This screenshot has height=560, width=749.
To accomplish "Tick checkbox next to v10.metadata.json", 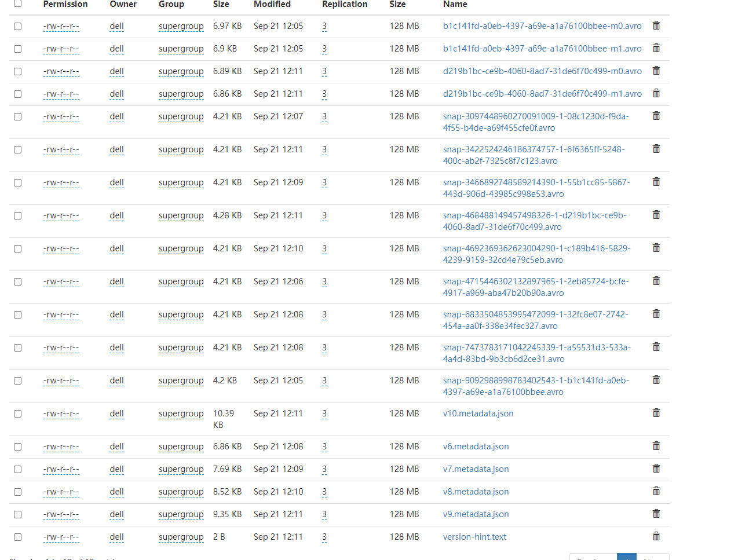I will pos(18,414).
